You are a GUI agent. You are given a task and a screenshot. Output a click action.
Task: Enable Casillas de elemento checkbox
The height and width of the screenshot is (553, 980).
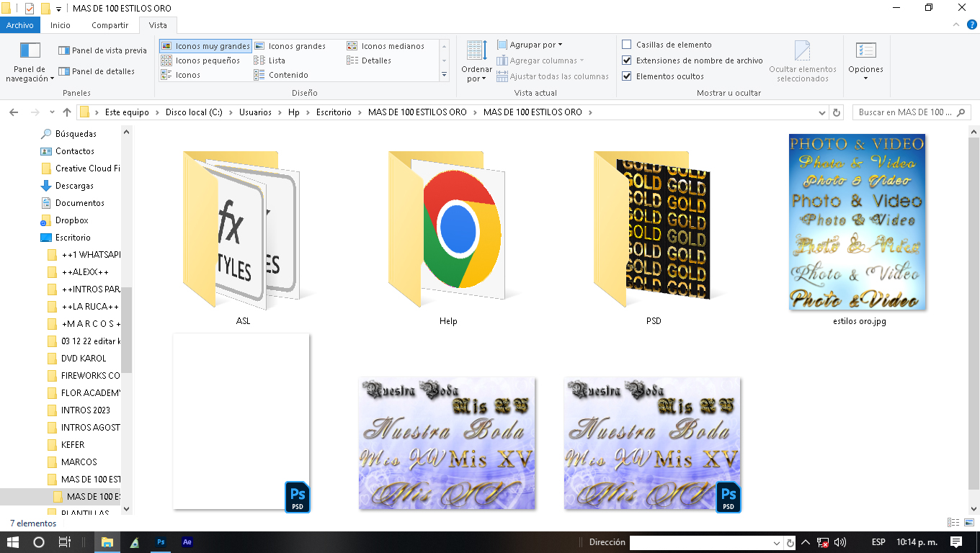[x=627, y=45]
